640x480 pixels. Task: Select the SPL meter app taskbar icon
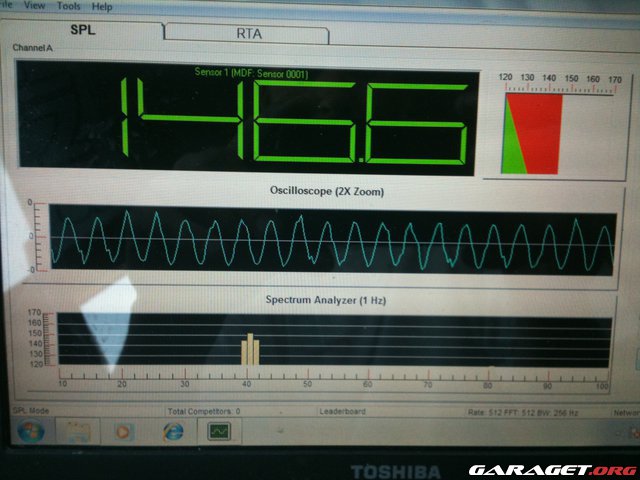point(219,432)
